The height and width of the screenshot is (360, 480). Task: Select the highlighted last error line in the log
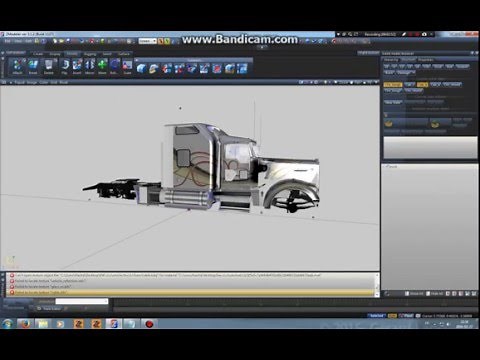(192, 292)
